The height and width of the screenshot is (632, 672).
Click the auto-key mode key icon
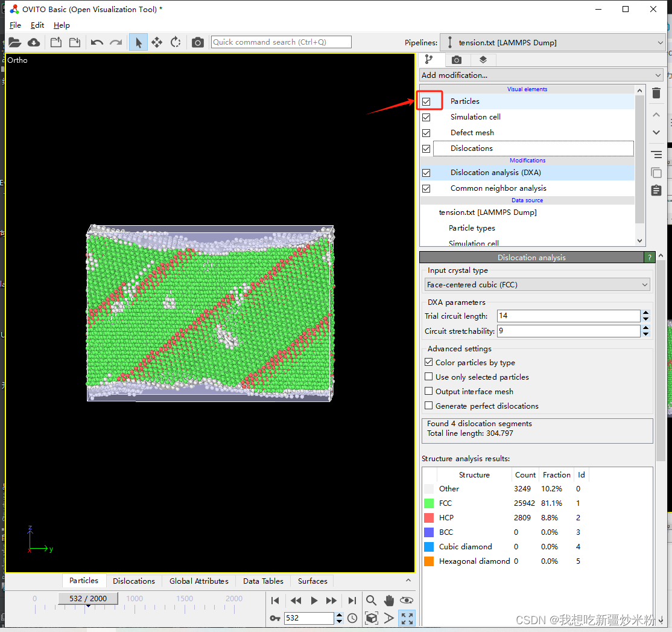click(x=275, y=618)
